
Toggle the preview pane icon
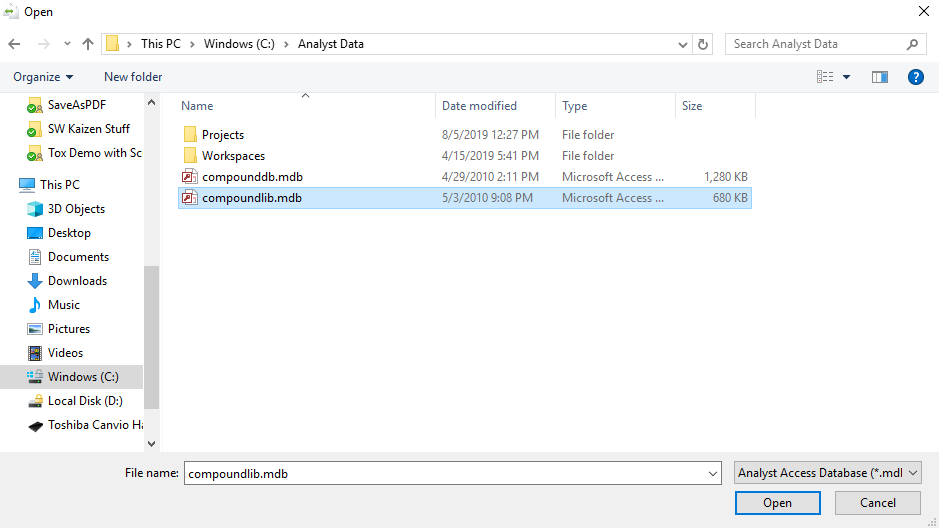[880, 77]
